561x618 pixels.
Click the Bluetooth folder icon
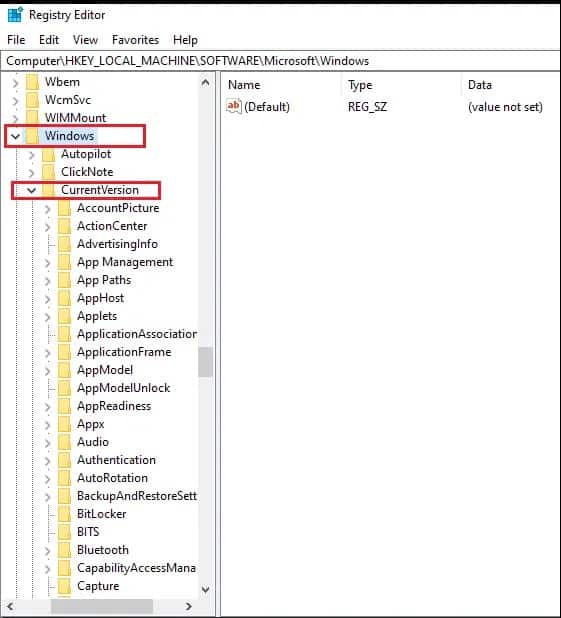(65, 550)
